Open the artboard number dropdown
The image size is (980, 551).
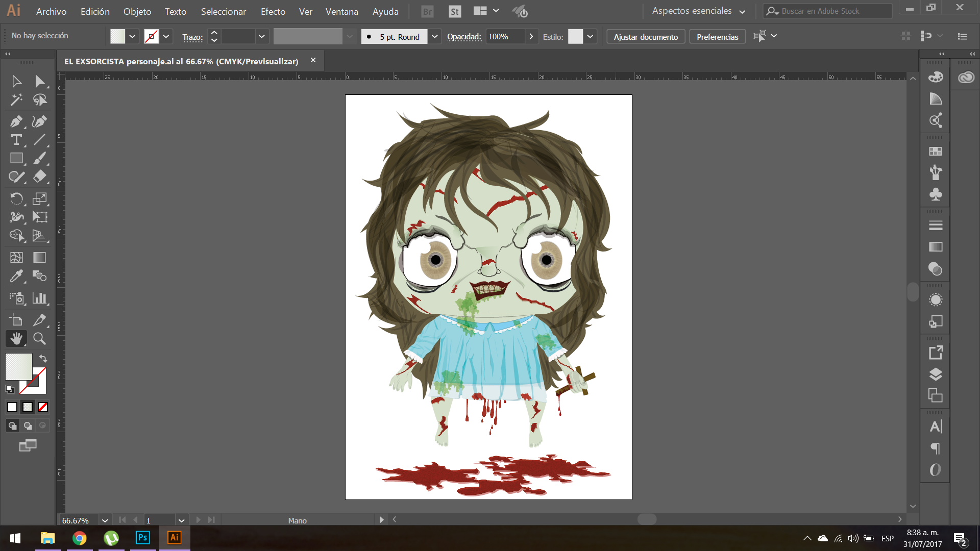coord(181,520)
